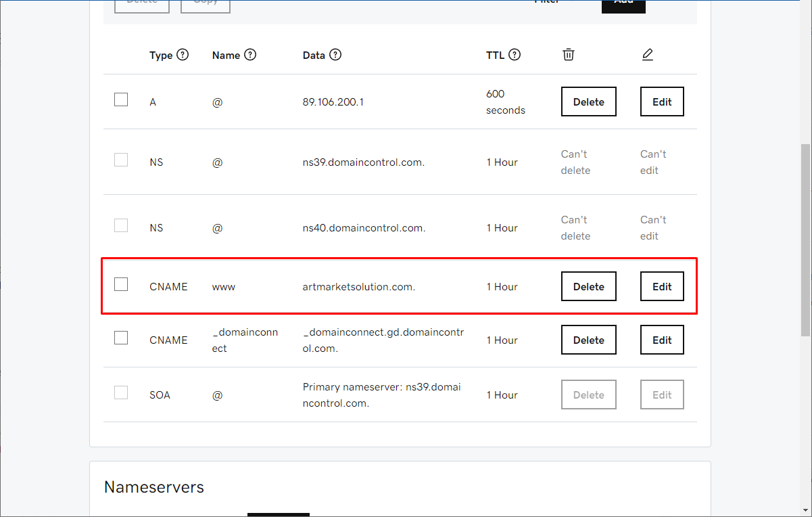Tick the checkbox for the A record
The width and height of the screenshot is (812, 517).
click(121, 99)
